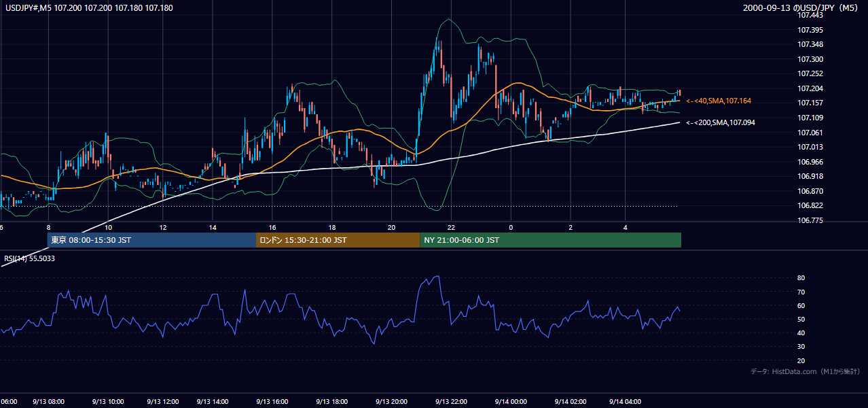Click the HistData.com data source credit
Screen dimensions: 868x408
[x=806, y=372]
